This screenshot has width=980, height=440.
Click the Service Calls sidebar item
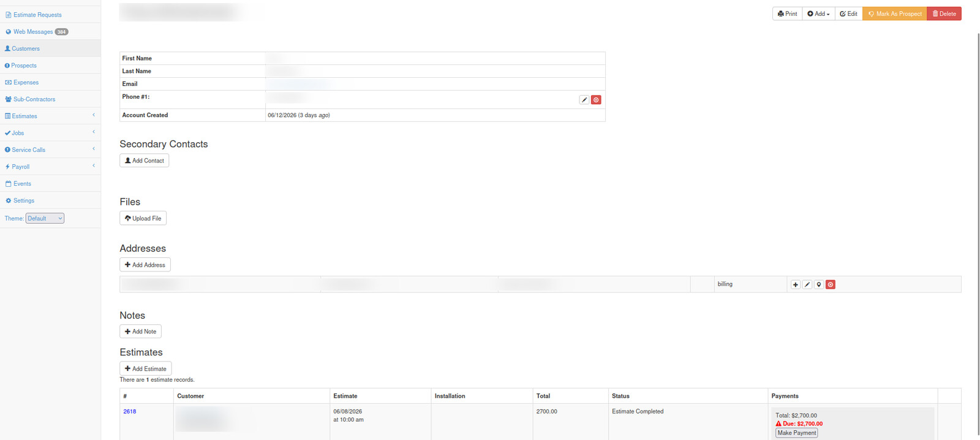pos(29,150)
